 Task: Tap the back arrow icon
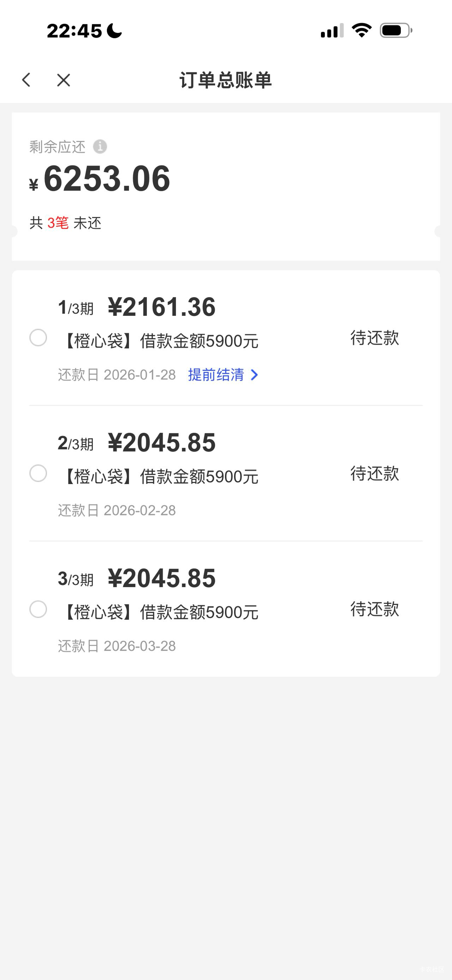click(x=26, y=80)
